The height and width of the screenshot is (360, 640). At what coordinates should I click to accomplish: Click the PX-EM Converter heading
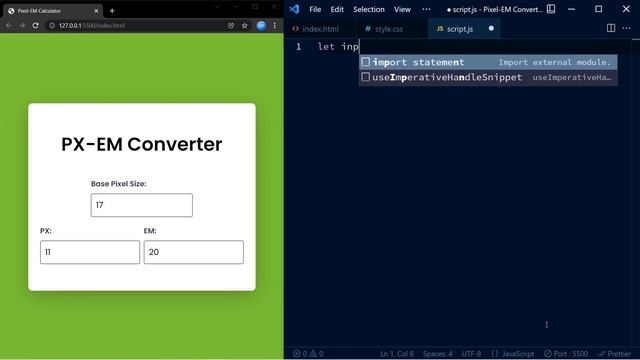click(142, 144)
